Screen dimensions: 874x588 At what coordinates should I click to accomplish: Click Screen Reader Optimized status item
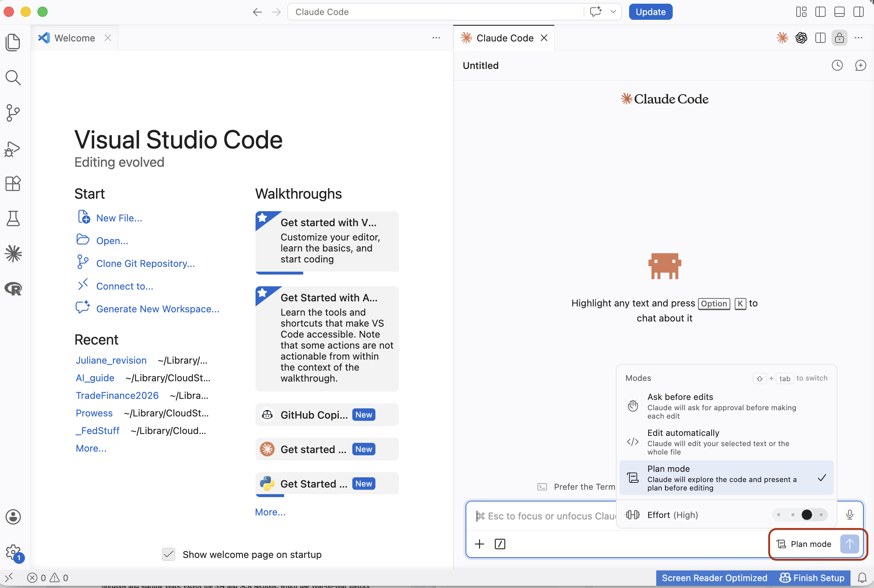(714, 578)
